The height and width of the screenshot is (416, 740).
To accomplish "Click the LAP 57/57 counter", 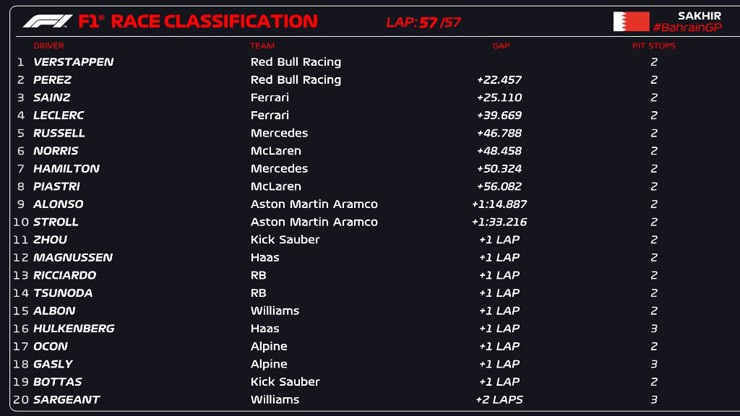I will (424, 22).
